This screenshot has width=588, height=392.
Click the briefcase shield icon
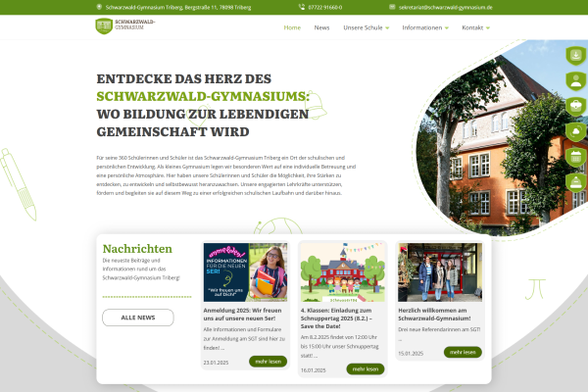pyautogui.click(x=576, y=106)
